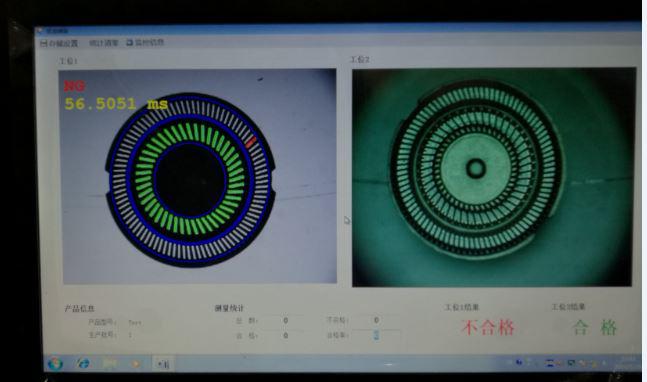
Task: Select the active inspection app taskbar button
Action: click(x=163, y=364)
